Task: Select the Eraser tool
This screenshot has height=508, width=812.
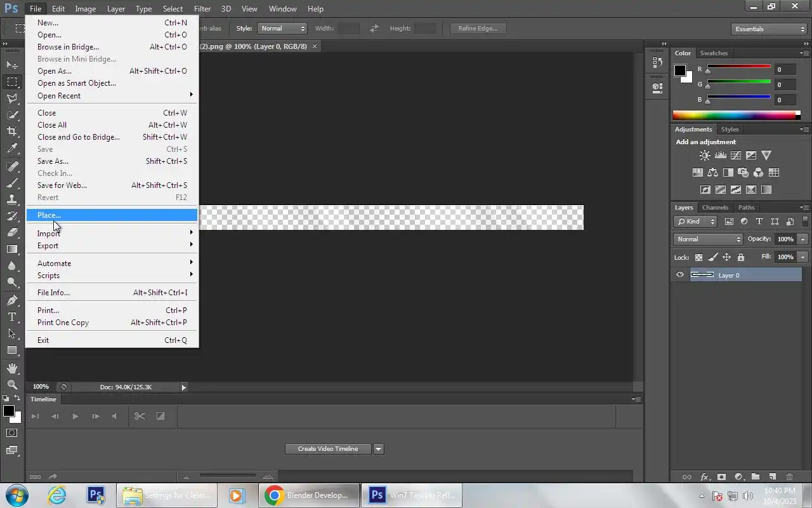Action: click(x=12, y=232)
